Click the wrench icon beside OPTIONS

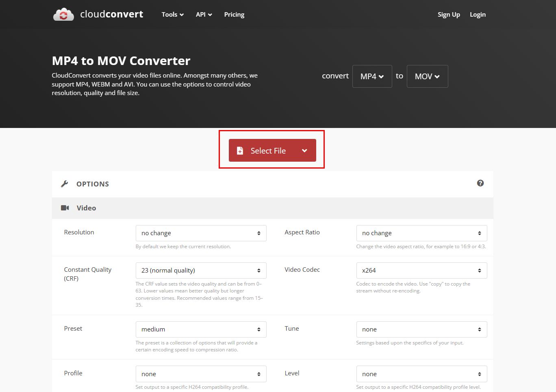[64, 184]
